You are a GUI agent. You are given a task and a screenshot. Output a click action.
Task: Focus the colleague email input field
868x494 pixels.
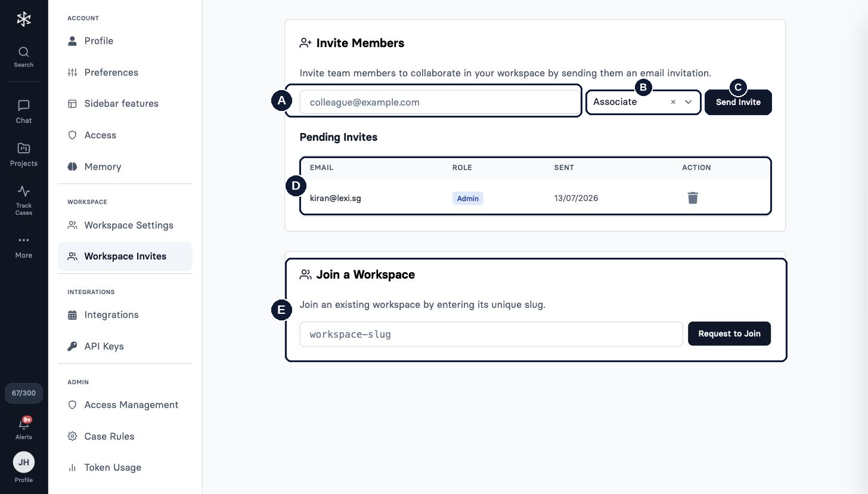[x=440, y=102]
